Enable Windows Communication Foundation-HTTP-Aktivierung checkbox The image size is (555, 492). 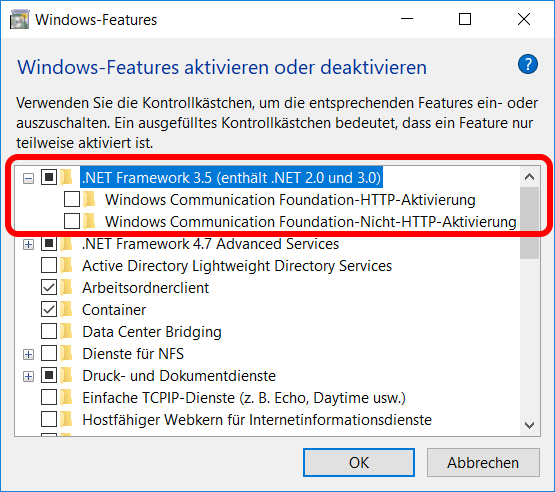tap(72, 199)
